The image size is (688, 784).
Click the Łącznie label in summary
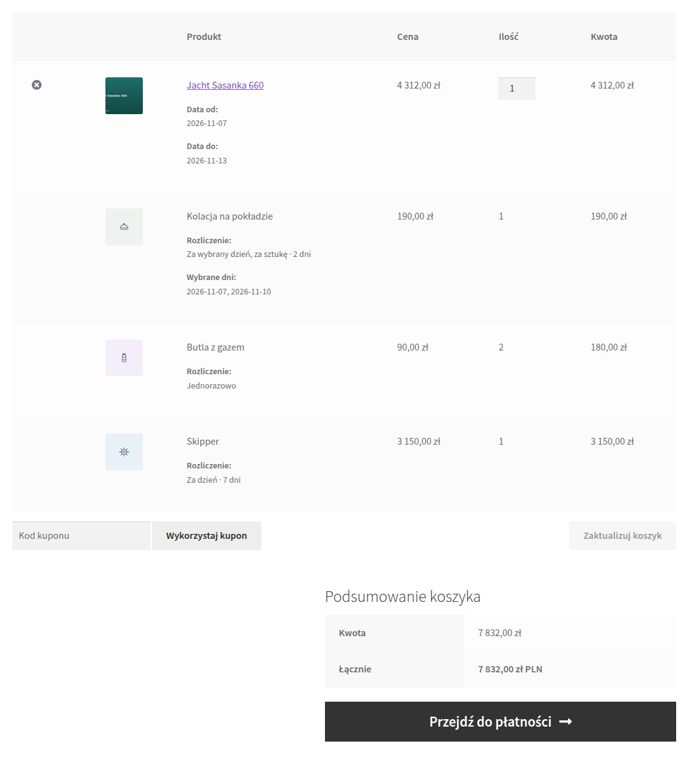click(x=355, y=669)
